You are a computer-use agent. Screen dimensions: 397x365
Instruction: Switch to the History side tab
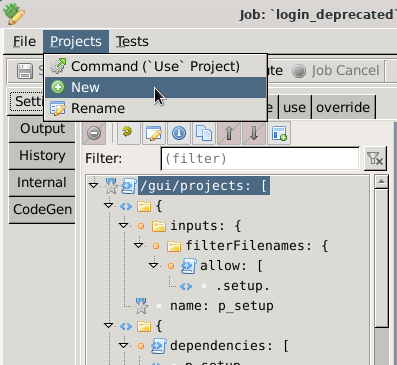42,156
